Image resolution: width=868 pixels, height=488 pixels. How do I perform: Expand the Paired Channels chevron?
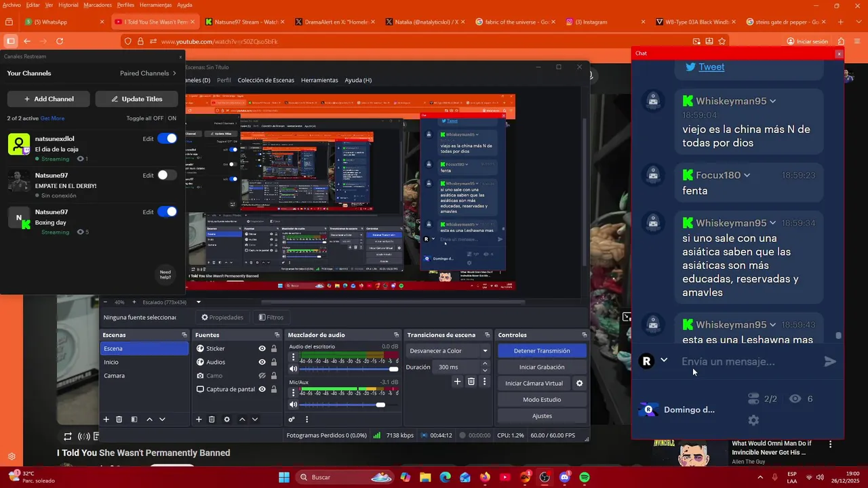pyautogui.click(x=174, y=73)
